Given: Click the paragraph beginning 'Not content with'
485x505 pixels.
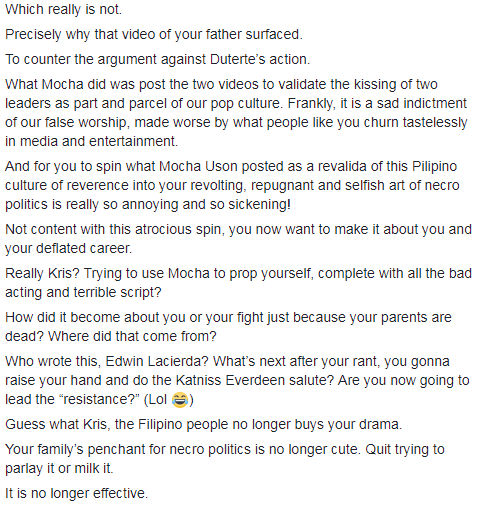Looking at the screenshot, I should [238, 239].
